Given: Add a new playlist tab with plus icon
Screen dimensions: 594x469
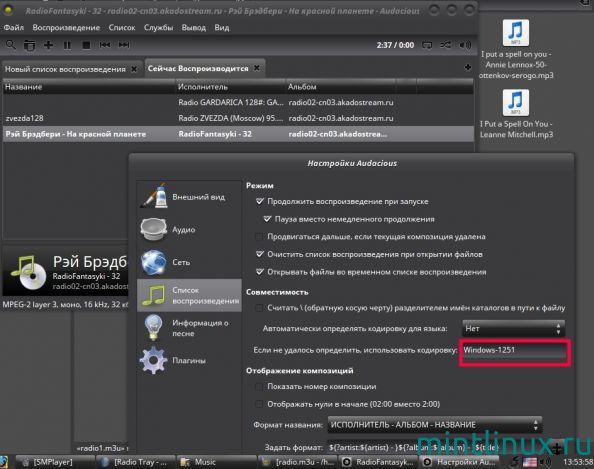Looking at the screenshot, I should click(468, 67).
